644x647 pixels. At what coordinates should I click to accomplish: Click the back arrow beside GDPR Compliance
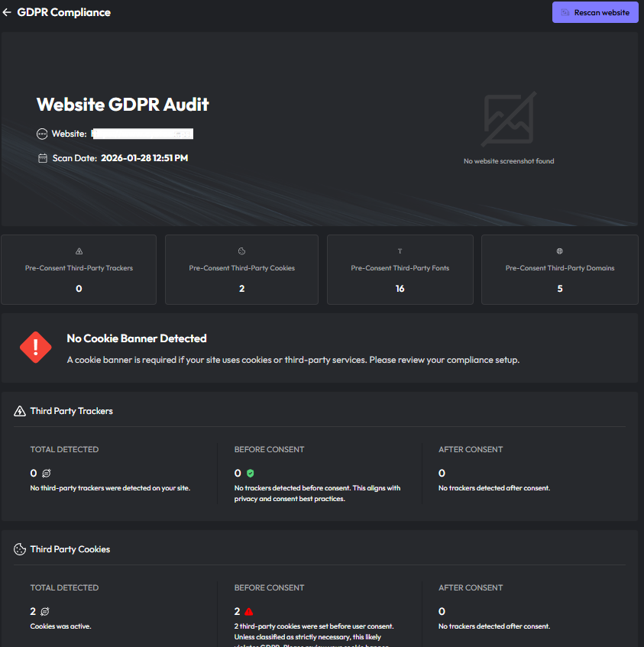(8, 12)
